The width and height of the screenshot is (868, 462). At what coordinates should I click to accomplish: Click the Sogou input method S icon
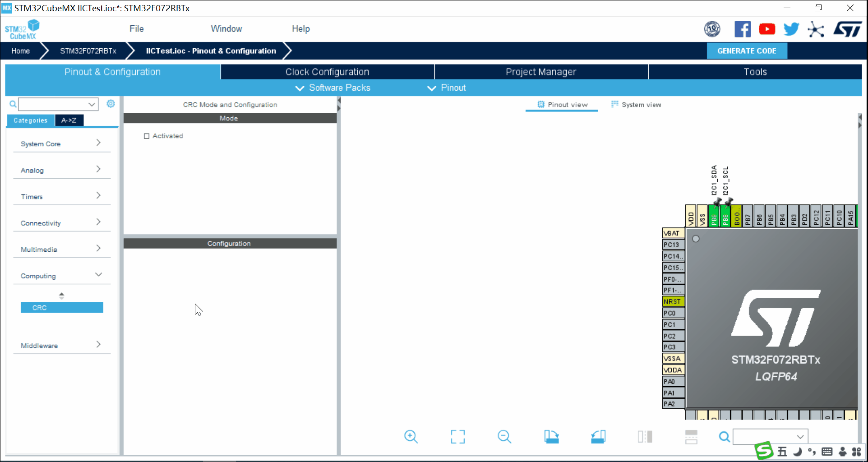click(x=764, y=451)
